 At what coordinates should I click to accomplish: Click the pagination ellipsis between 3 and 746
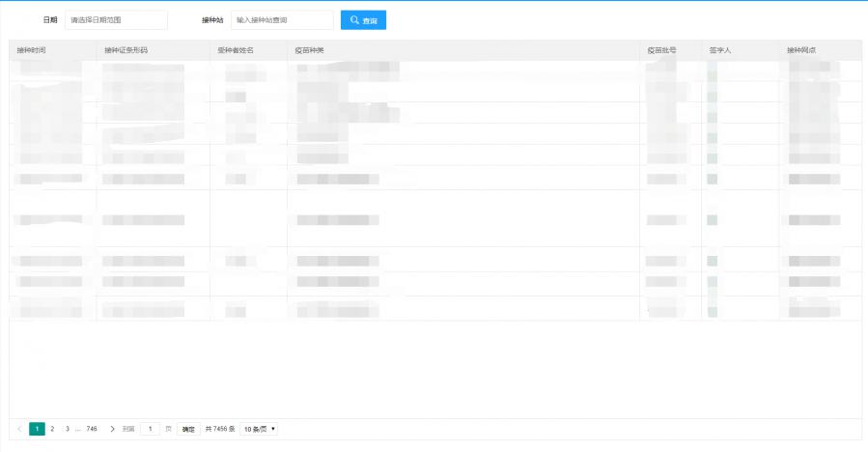click(x=77, y=429)
